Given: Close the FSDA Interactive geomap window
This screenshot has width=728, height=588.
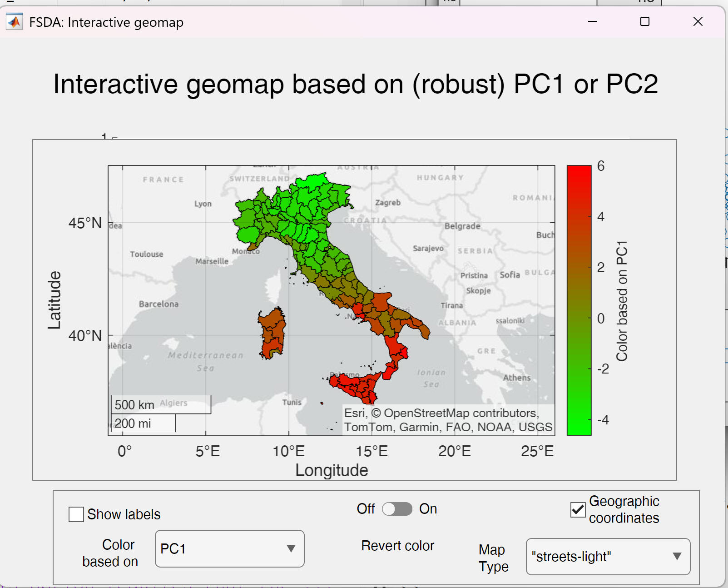Looking at the screenshot, I should [x=698, y=22].
